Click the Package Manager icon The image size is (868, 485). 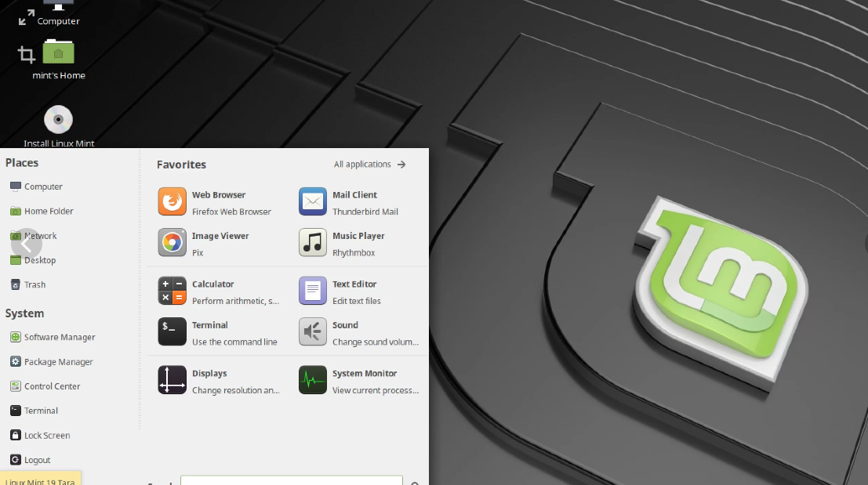point(16,362)
